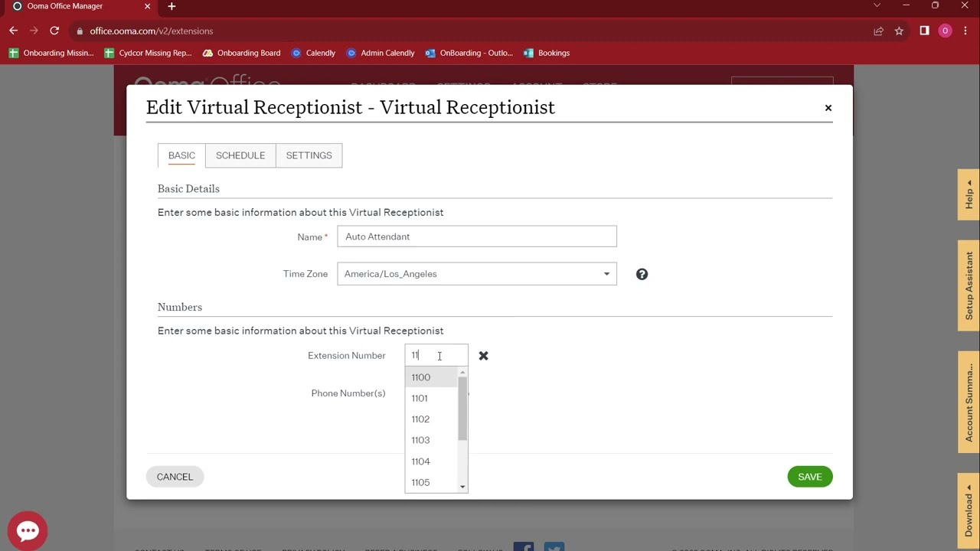The image size is (980, 551).
Task: Click the Extension Number input
Action: pos(436,355)
